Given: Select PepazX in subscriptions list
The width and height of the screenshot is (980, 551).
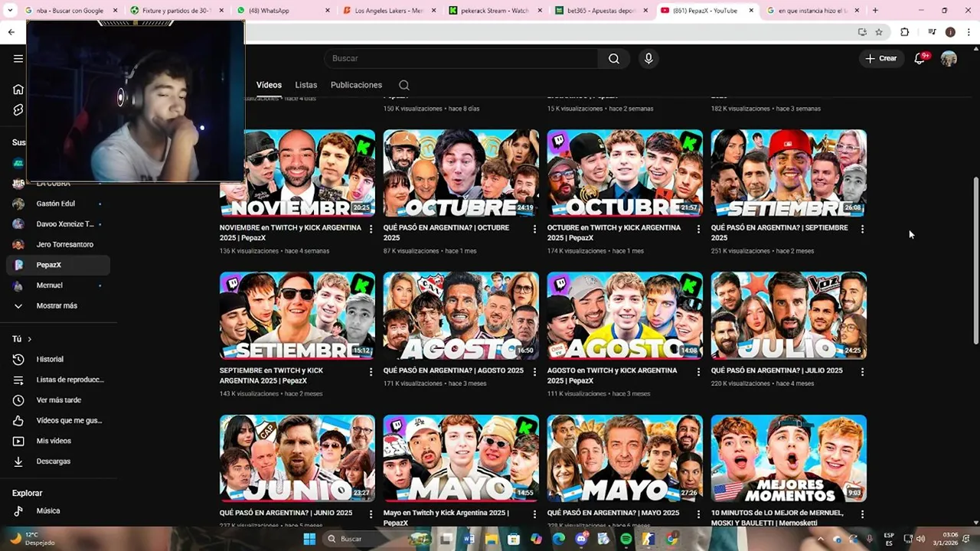Looking at the screenshot, I should pos(58,265).
